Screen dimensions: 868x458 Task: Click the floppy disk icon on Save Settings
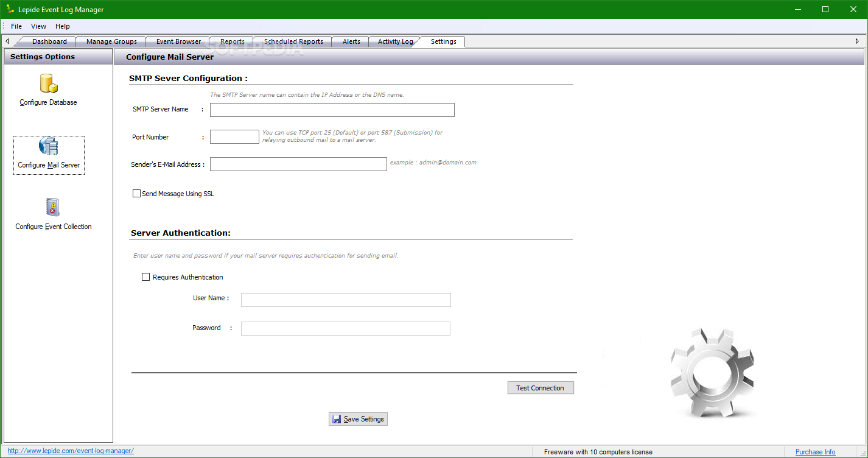pos(337,419)
